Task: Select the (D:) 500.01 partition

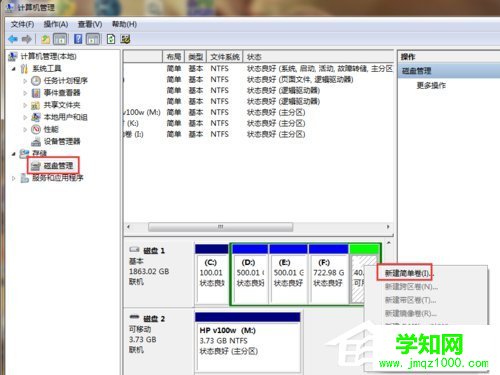Action: [250, 274]
